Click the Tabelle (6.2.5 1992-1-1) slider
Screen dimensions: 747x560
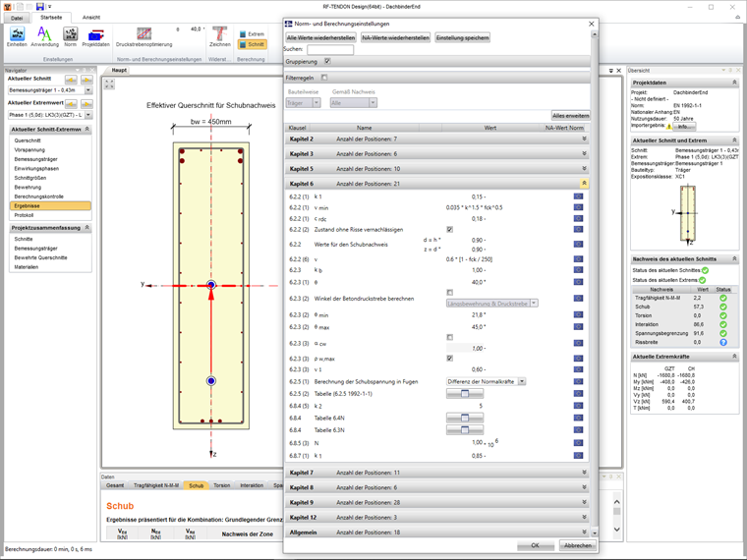465,393
